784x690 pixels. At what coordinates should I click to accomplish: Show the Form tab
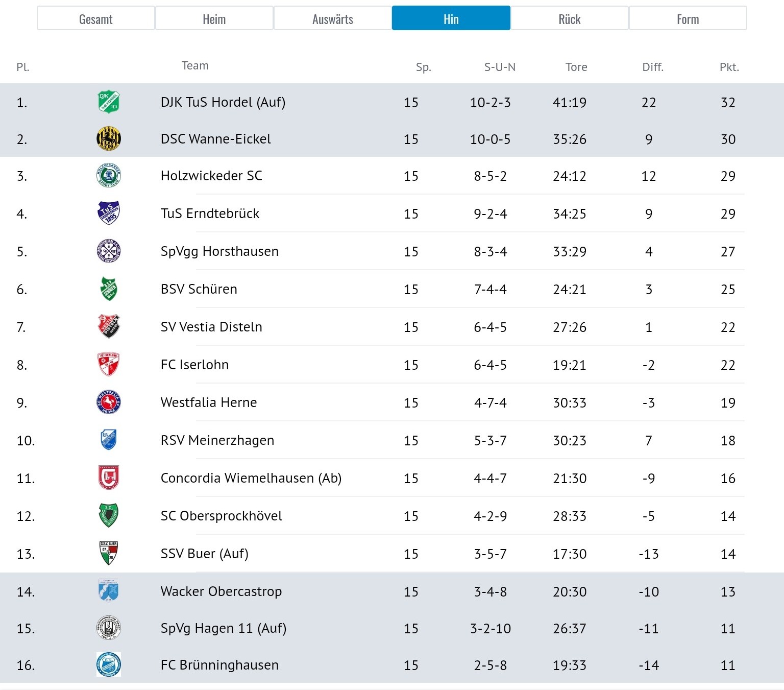688,18
